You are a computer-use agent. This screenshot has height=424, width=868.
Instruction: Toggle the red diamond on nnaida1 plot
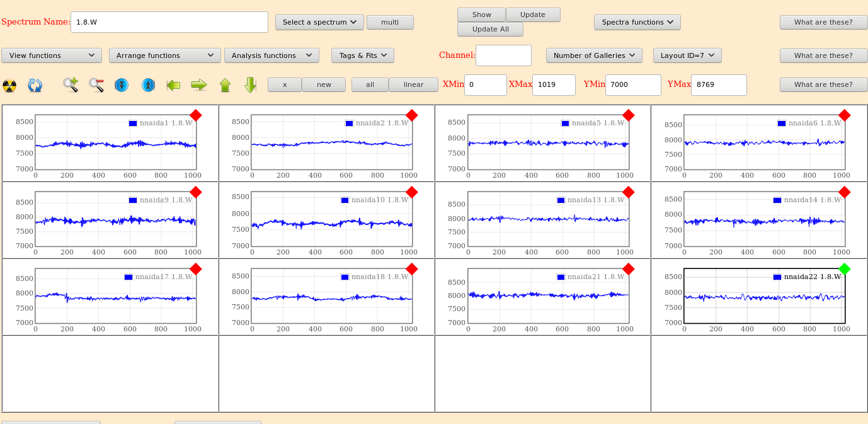(196, 115)
